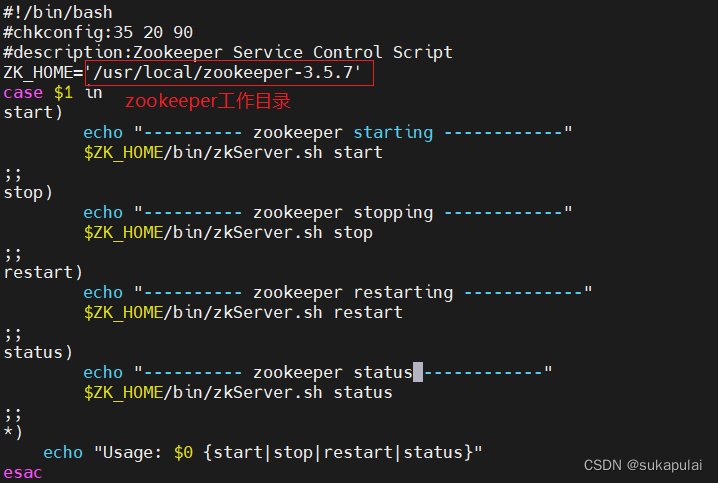This screenshot has height=483, width=718.
Task: Click the 'case' keyword
Action: click(x=23, y=93)
